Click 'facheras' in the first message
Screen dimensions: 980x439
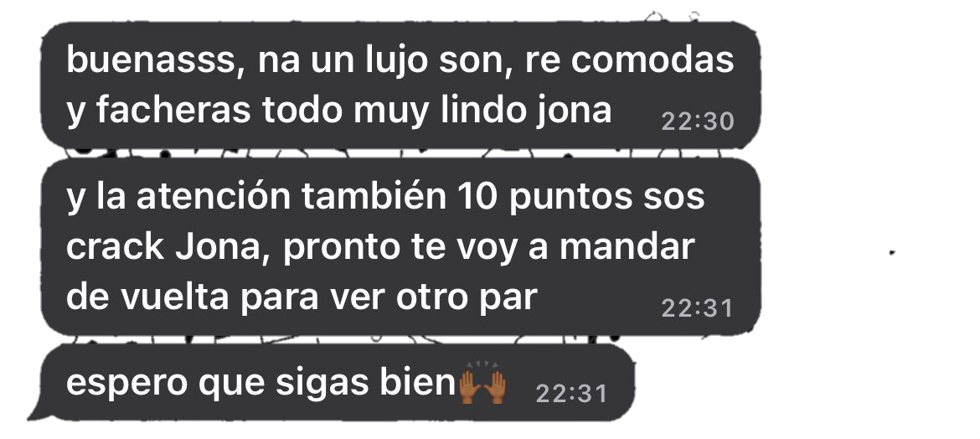[x=173, y=111]
